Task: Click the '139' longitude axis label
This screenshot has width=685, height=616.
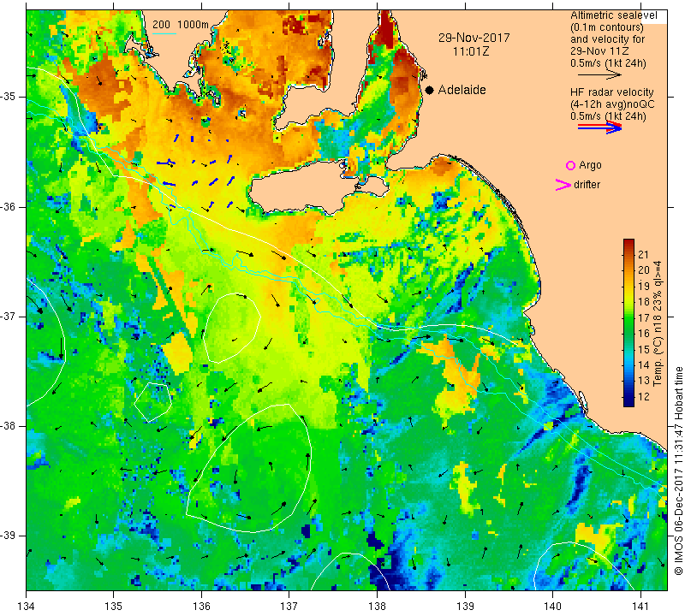Action: click(465, 606)
